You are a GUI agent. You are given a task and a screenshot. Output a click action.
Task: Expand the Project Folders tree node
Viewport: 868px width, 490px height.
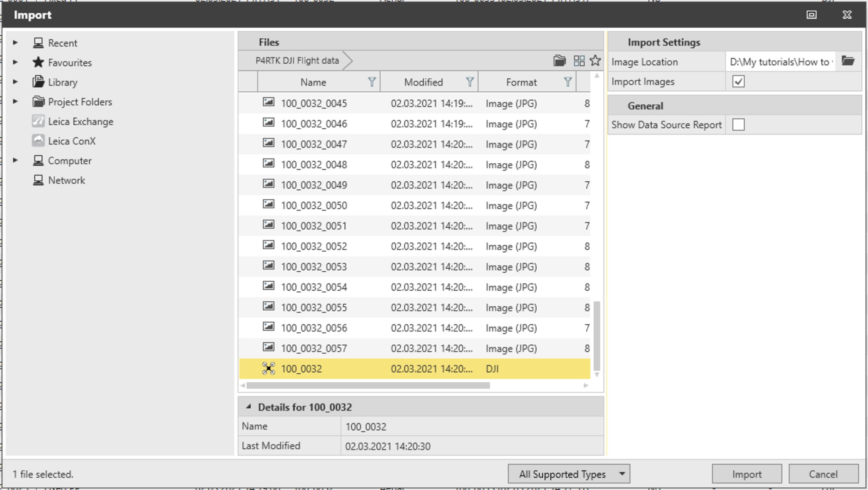coord(15,101)
